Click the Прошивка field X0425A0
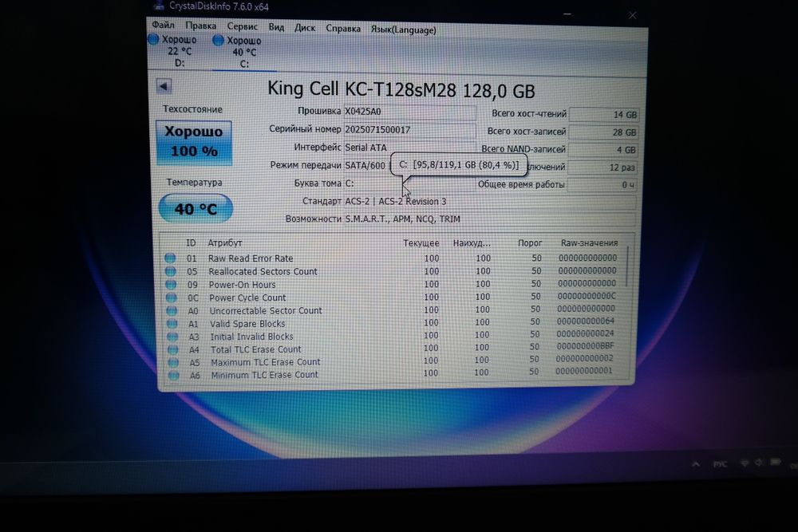Viewport: 798px width, 532px height. click(x=409, y=112)
